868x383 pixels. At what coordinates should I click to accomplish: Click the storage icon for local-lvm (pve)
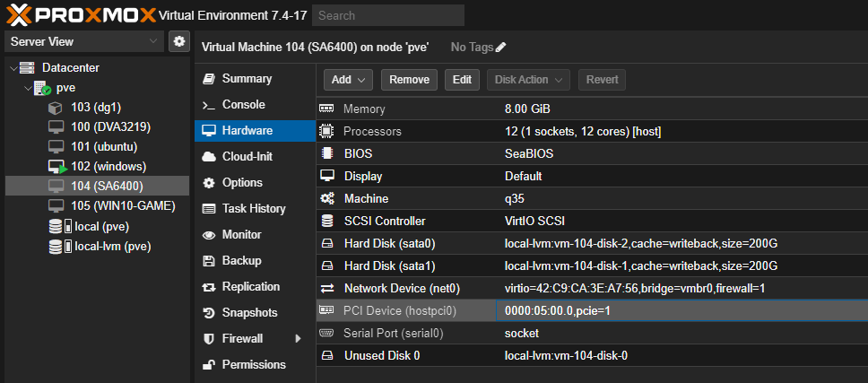(60, 247)
